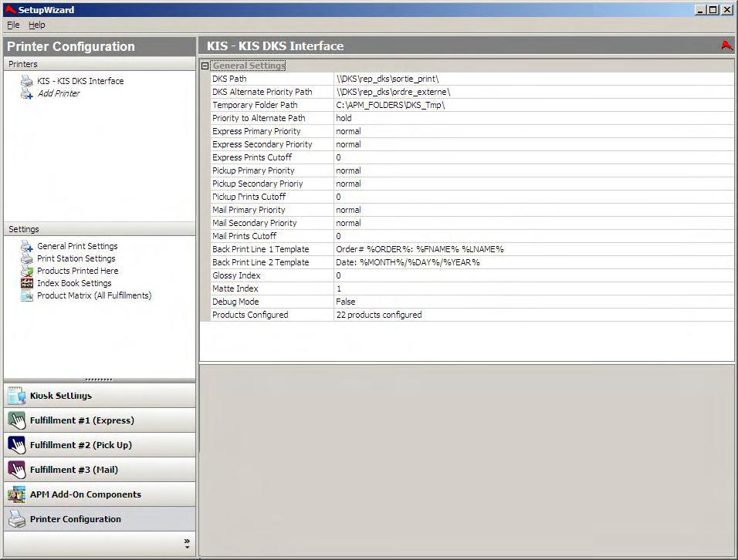This screenshot has height=560, width=738.
Task: Expand the navigation pane overflow chevron
Action: pos(187,543)
